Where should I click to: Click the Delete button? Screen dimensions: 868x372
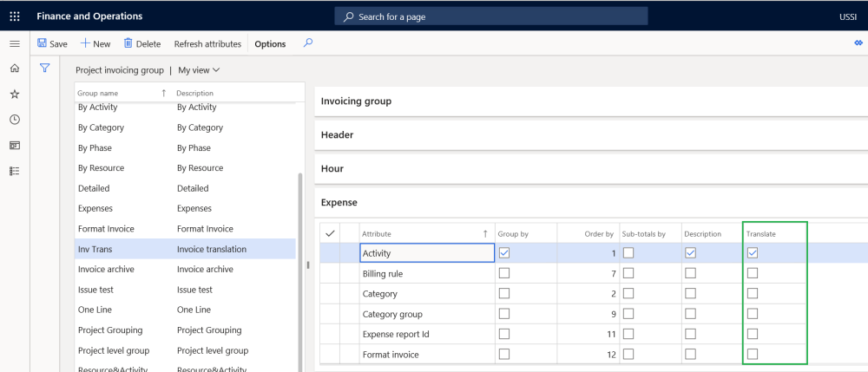coord(141,44)
